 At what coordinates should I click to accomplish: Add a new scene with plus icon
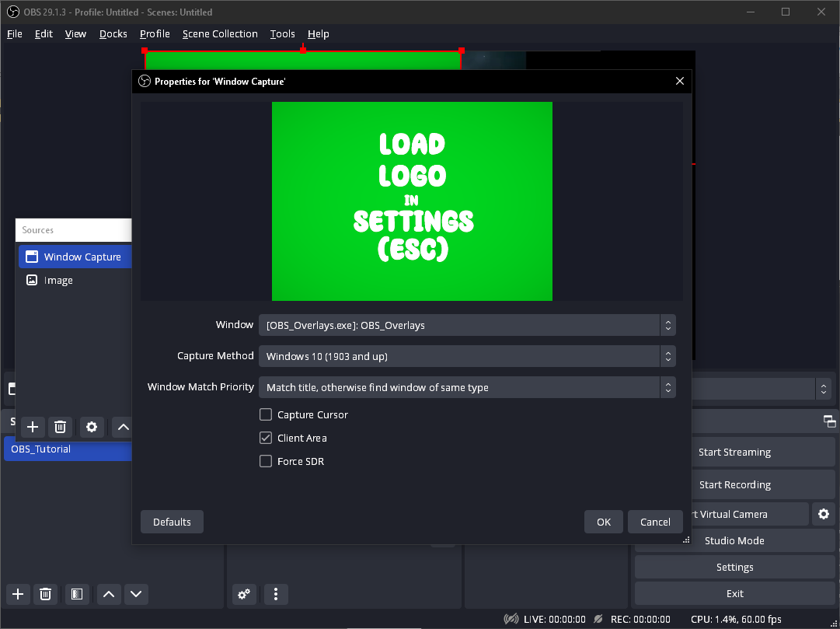click(x=19, y=594)
